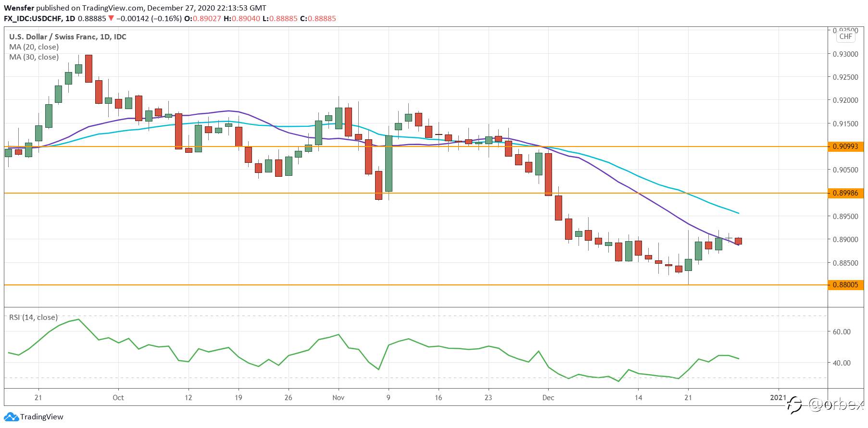The height and width of the screenshot is (428, 868).
Task: Select the MA (30, close) indicator legend
Action: click(x=34, y=57)
